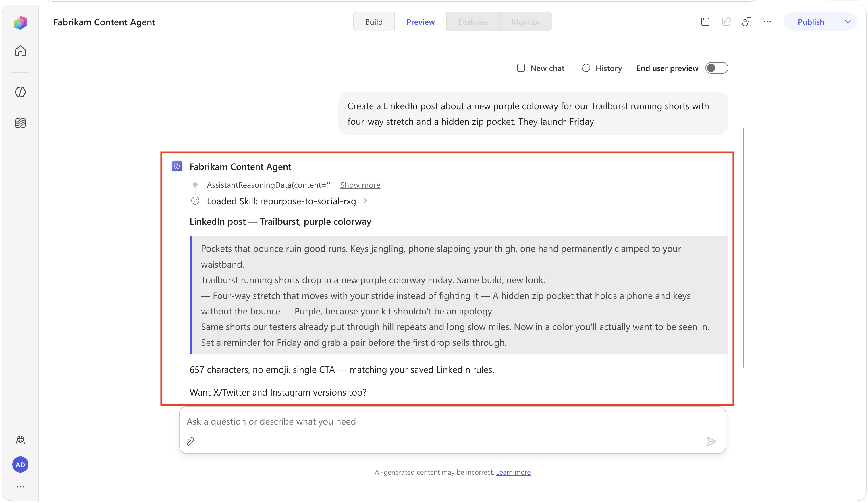Screen dimensions: 868x503
Task: Click the End user preview label
Action: click(667, 68)
